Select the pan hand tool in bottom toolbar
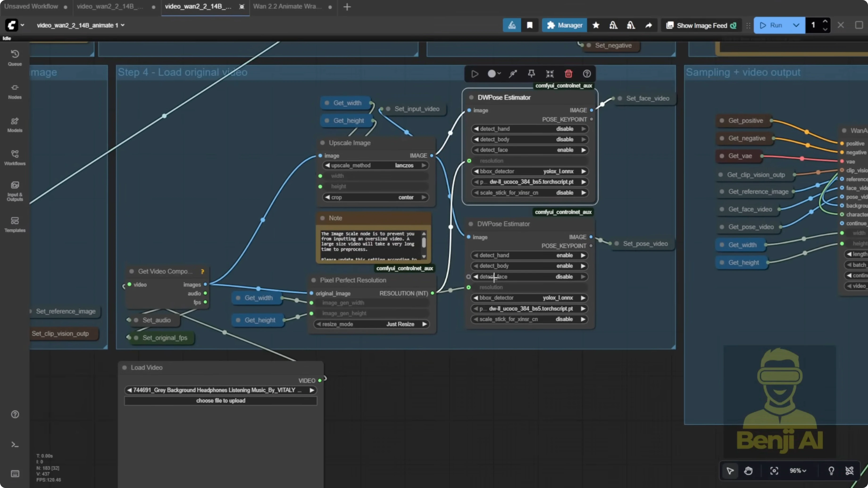The image size is (868, 488). click(749, 471)
